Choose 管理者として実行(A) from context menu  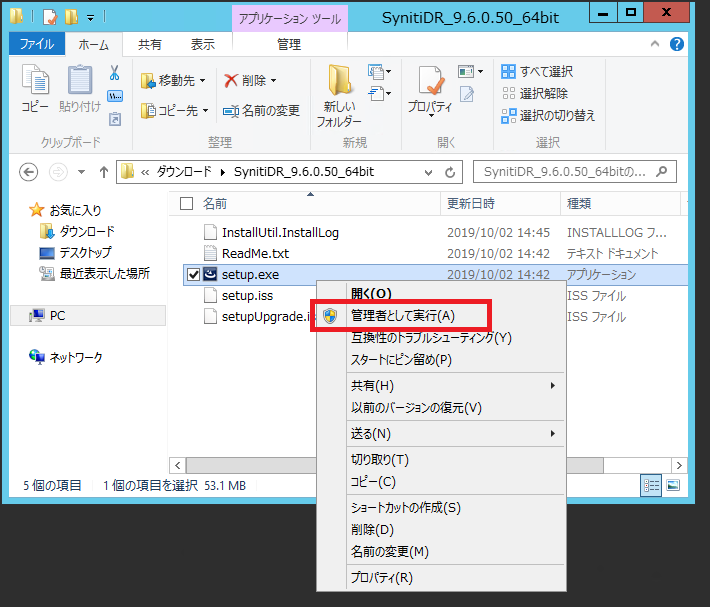point(442,316)
